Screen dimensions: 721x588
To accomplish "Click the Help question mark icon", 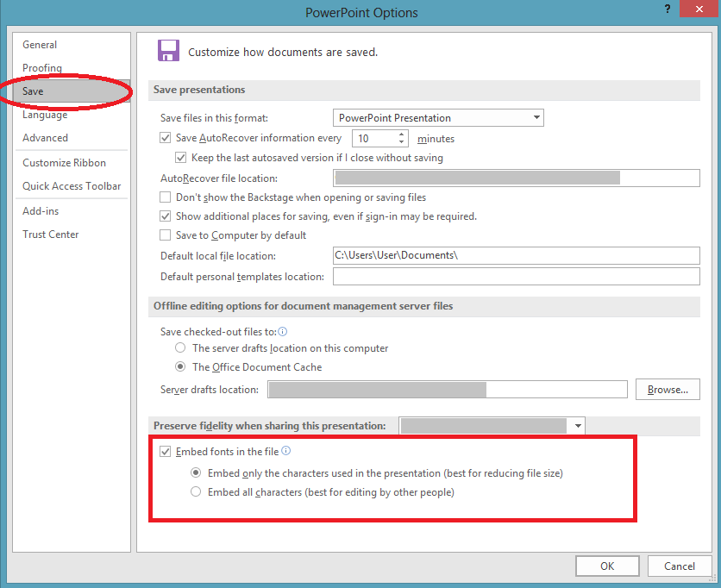I will click(668, 9).
